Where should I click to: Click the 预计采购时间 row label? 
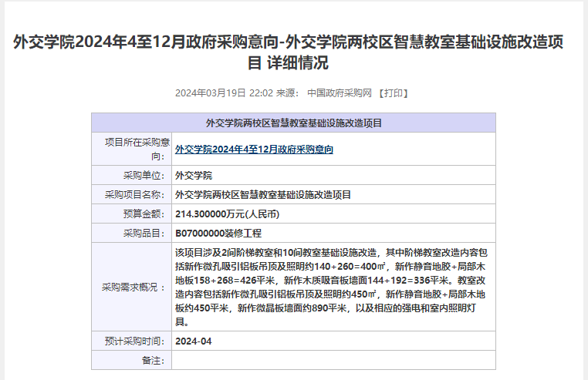136,341
